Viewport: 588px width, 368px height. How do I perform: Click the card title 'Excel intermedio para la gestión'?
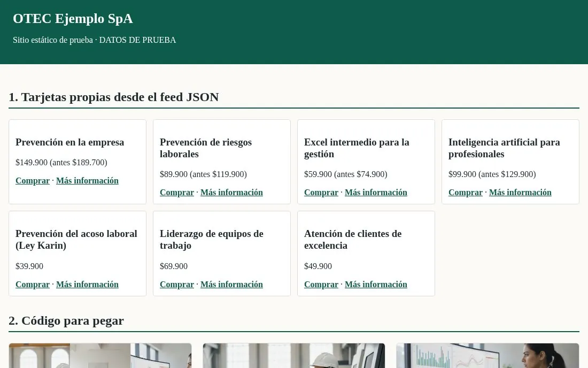click(357, 148)
